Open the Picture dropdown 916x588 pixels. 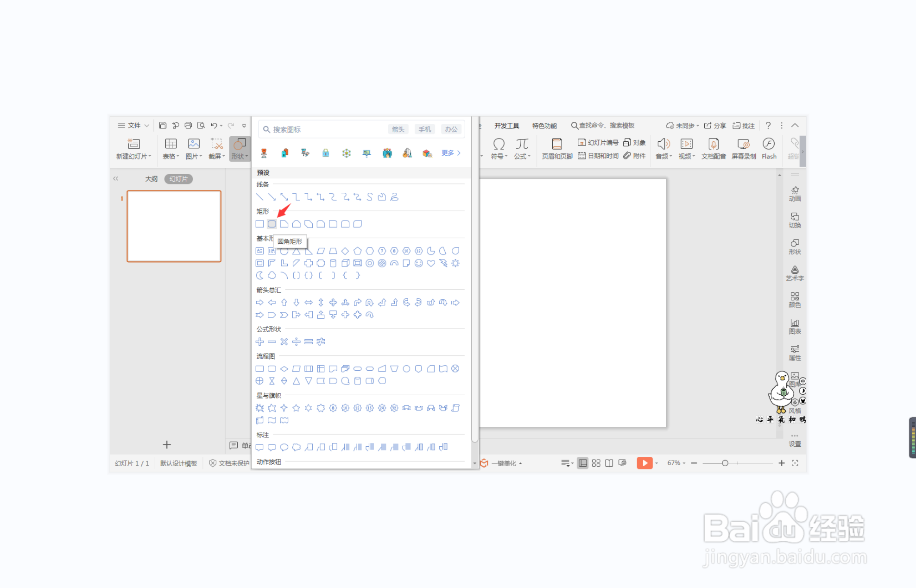(x=194, y=148)
